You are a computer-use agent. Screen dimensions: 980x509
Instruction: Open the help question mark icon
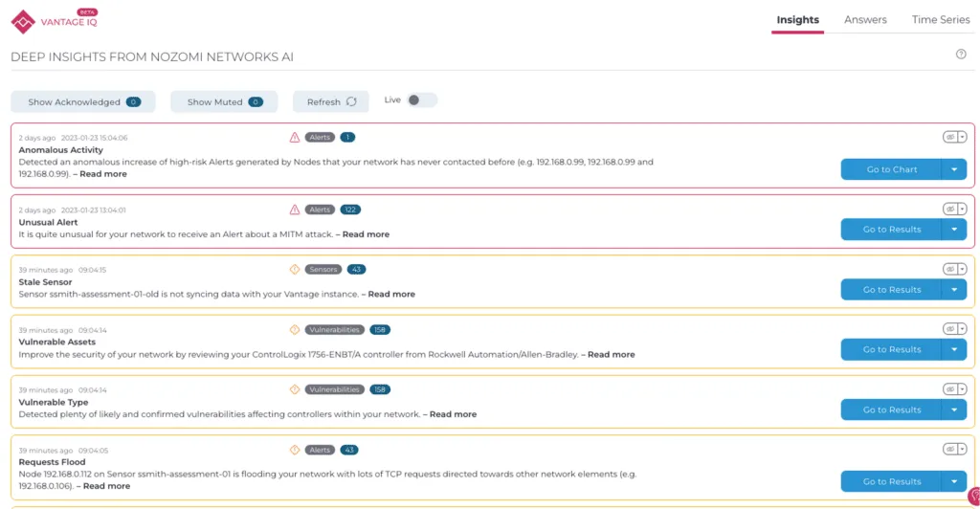pos(961,55)
